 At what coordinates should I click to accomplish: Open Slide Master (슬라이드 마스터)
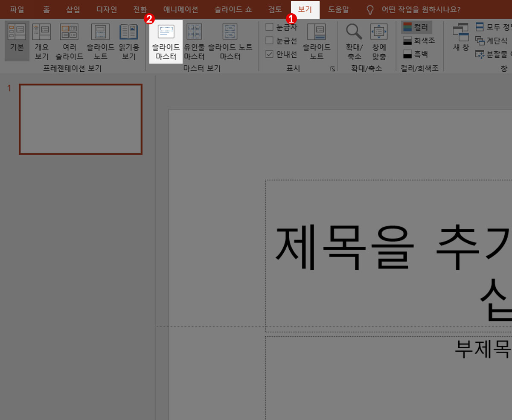[x=166, y=41]
